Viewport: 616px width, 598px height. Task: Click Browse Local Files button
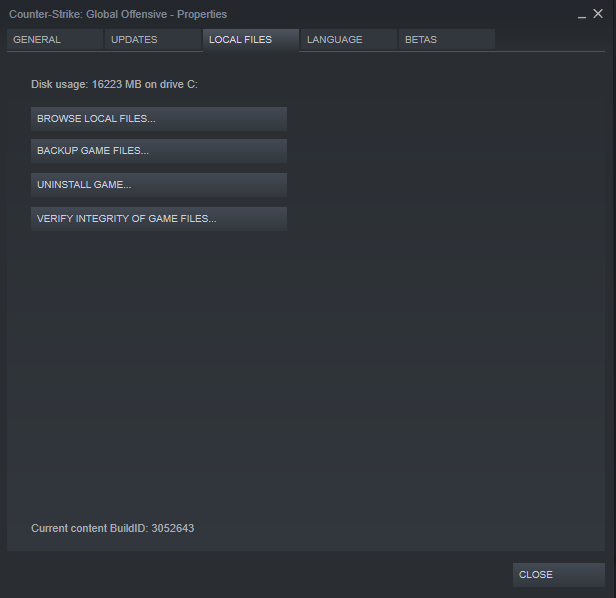(159, 119)
